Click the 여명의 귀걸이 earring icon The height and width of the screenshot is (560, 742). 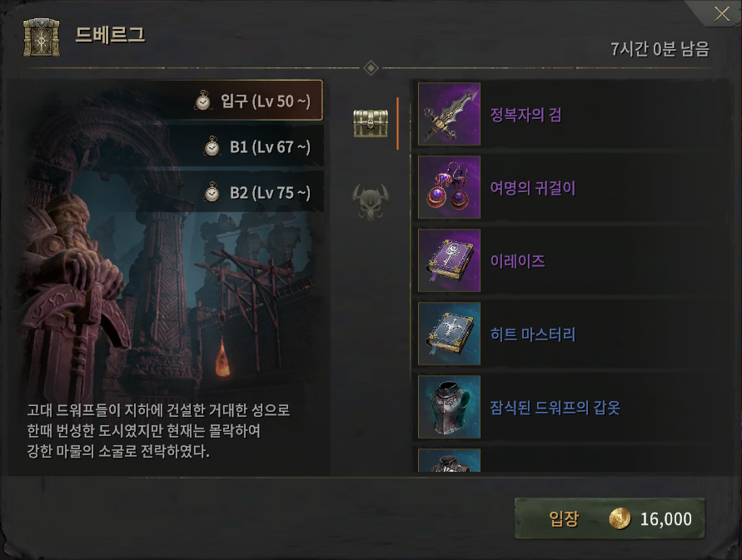pyautogui.click(x=449, y=187)
